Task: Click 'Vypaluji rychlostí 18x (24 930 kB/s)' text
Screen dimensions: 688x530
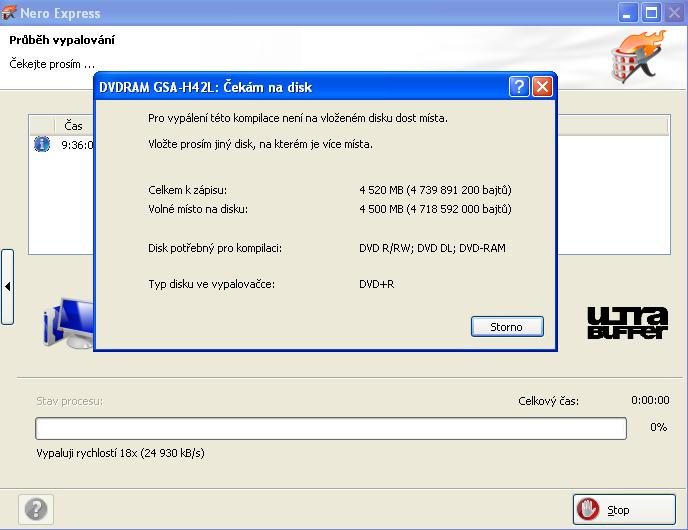Action: point(120,453)
